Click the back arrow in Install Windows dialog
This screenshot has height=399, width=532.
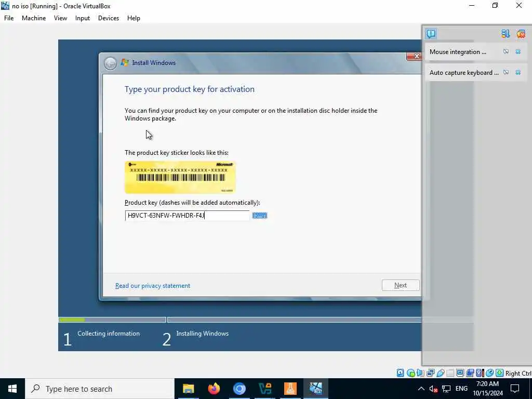coord(110,63)
